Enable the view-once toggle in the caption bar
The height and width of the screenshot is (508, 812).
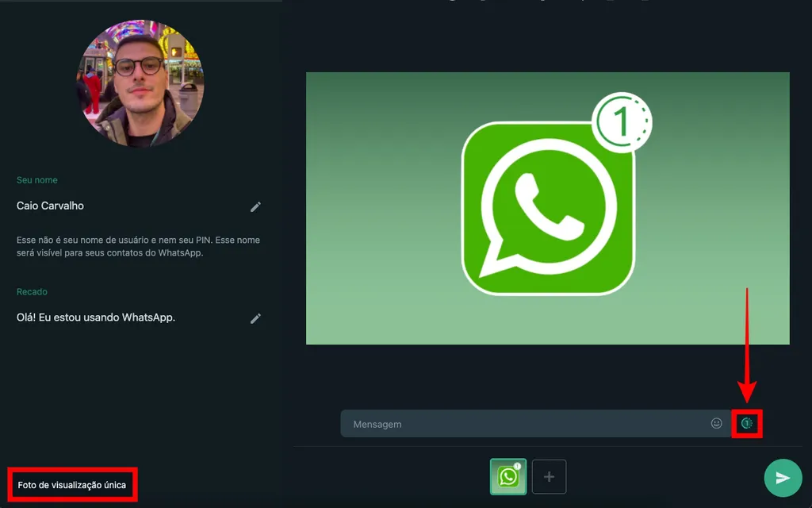746,424
